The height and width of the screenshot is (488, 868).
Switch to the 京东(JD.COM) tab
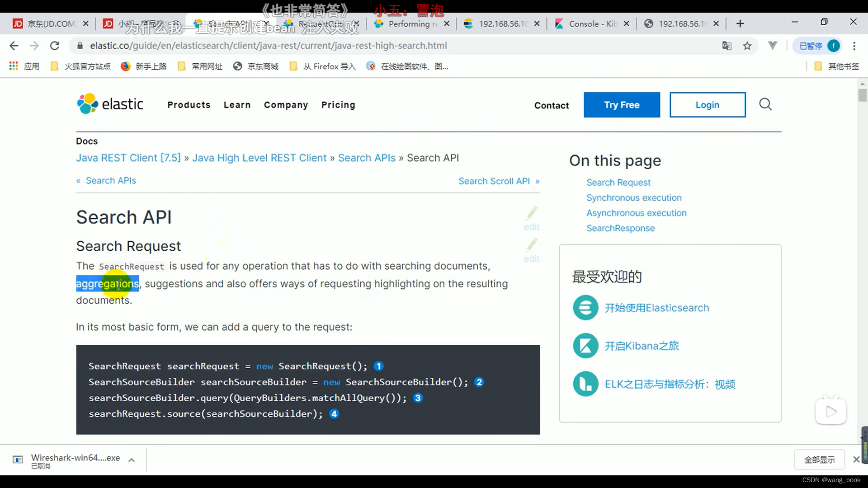tap(50, 23)
